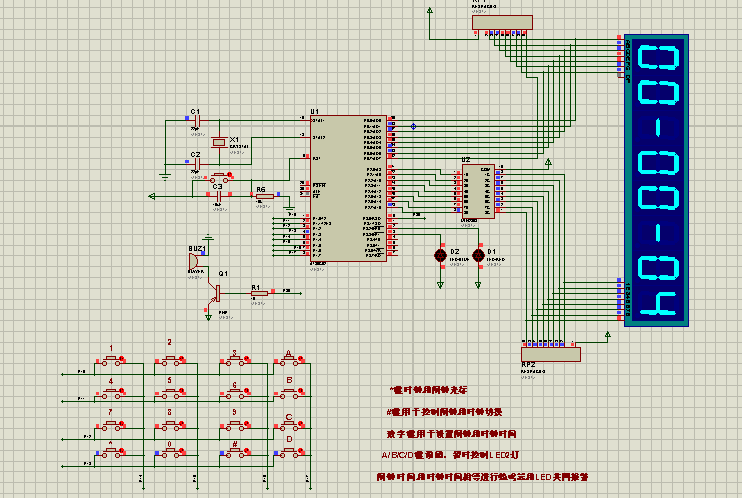Screen dimensions: 742x498
Task: Click the U2 reference label
Action: pos(466,160)
